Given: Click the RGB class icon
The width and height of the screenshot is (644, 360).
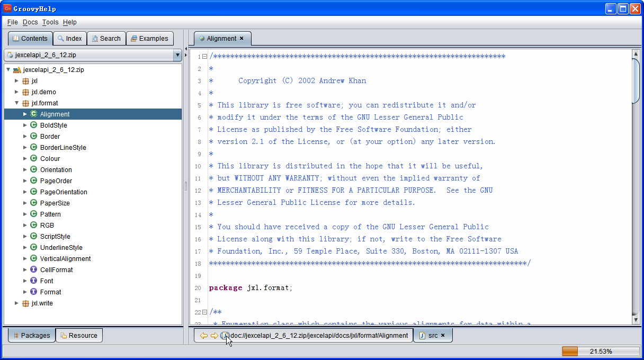Looking at the screenshot, I should (33, 225).
